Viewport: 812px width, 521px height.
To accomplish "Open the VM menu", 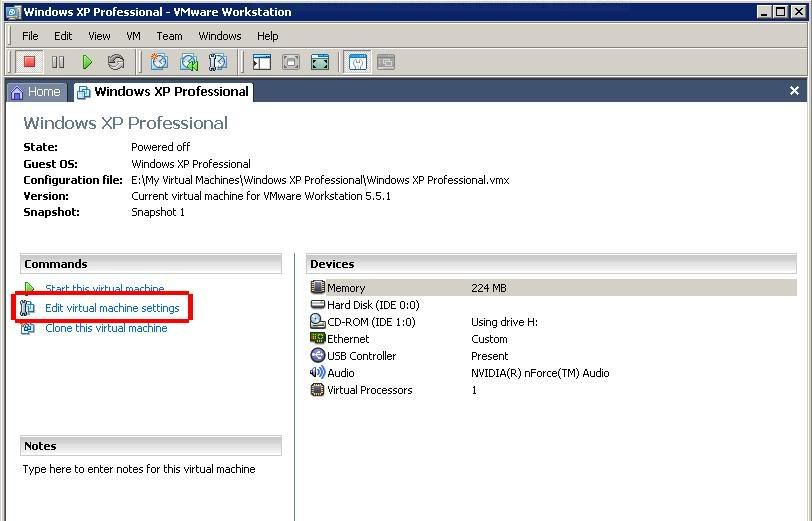I will (133, 36).
